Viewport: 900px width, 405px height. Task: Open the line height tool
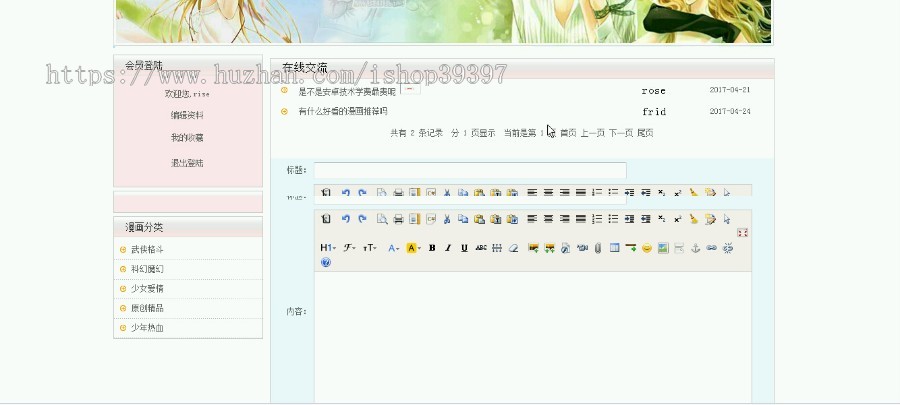497,248
